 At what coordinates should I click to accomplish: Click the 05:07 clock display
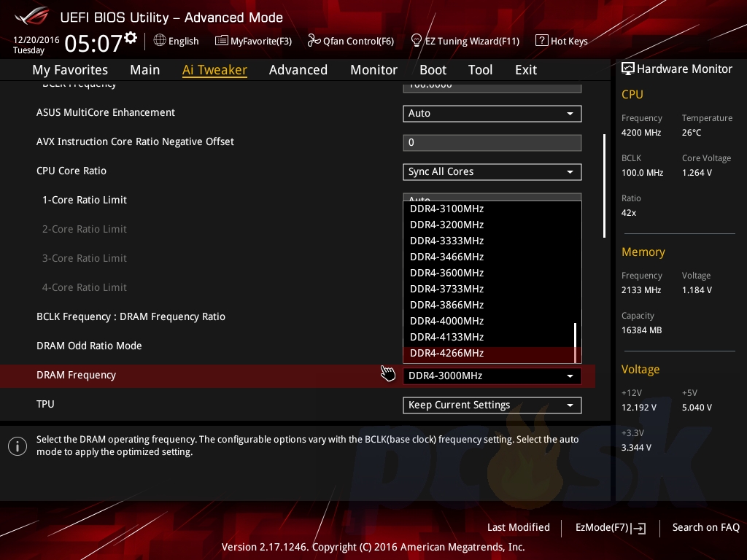click(x=93, y=43)
